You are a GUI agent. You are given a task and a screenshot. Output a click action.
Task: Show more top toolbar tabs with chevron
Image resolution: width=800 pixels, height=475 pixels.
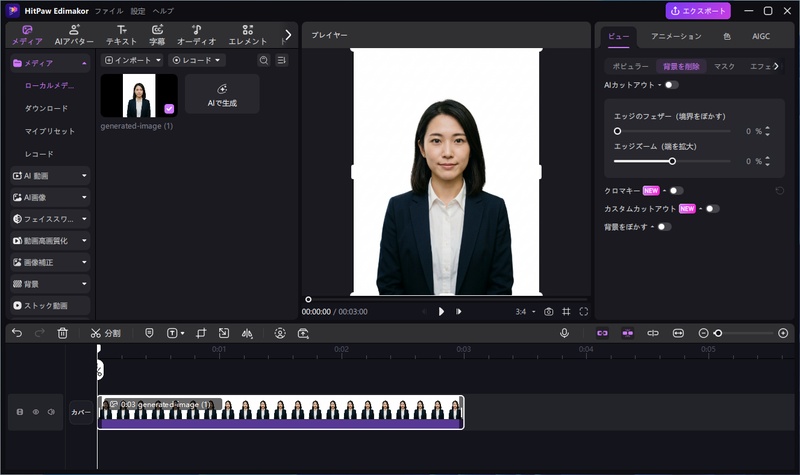pos(288,35)
